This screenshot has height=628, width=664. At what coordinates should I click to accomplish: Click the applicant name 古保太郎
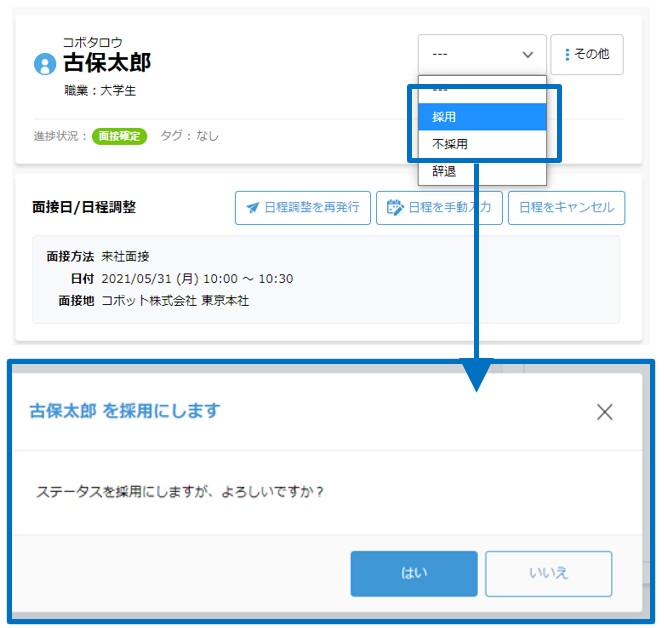pyautogui.click(x=107, y=63)
